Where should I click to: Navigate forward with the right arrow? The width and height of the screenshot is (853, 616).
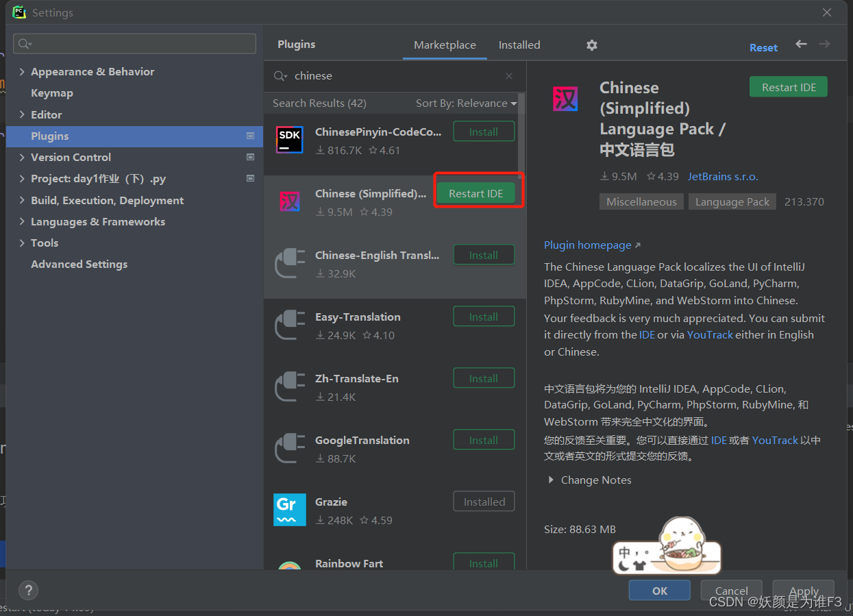pos(824,44)
